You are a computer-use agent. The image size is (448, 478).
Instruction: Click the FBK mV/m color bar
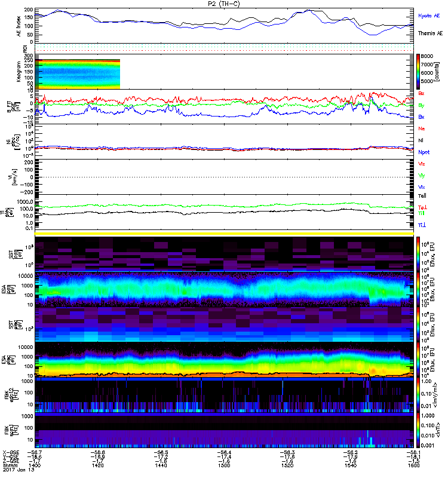click(418, 395)
